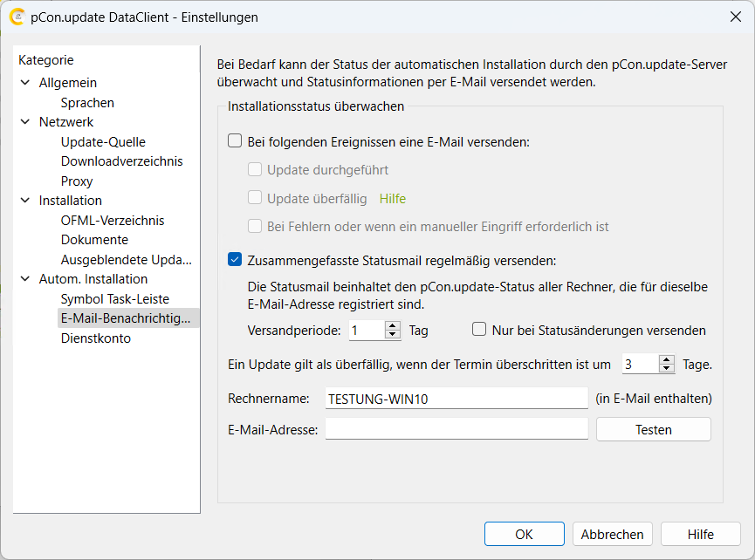Open the OFML-Verzeichnis settings page
Image resolution: width=755 pixels, height=560 pixels.
click(x=113, y=221)
